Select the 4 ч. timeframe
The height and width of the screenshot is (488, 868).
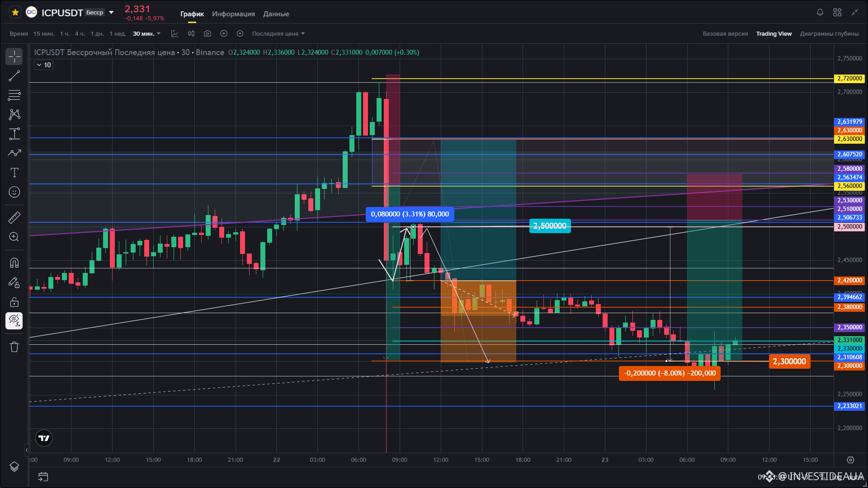[x=80, y=34]
